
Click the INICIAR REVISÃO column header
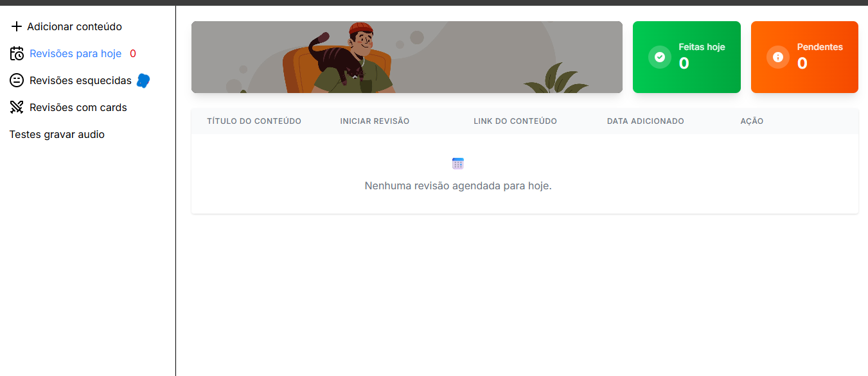pyautogui.click(x=375, y=121)
